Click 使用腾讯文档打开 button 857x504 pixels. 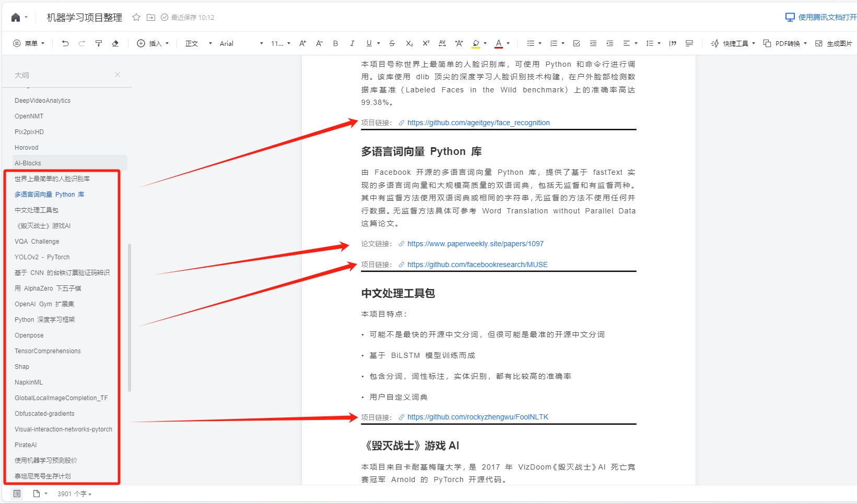pos(821,17)
